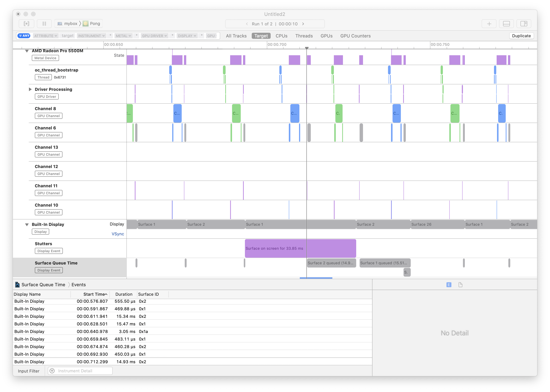Go to the previous run arrow

(247, 24)
